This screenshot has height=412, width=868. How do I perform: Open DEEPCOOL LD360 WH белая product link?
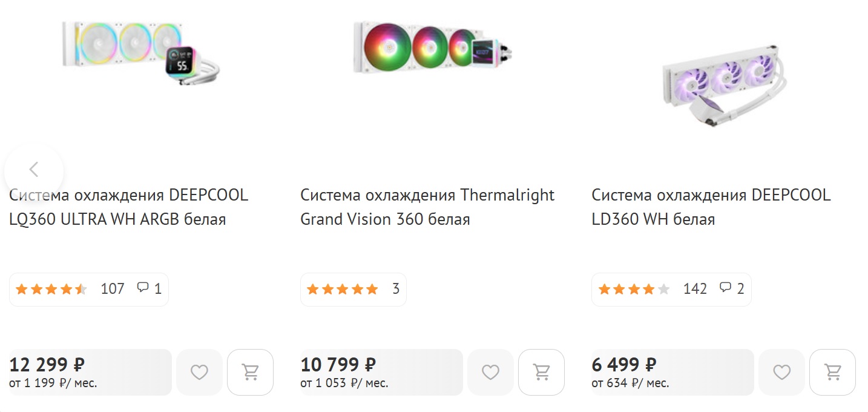[x=711, y=207]
